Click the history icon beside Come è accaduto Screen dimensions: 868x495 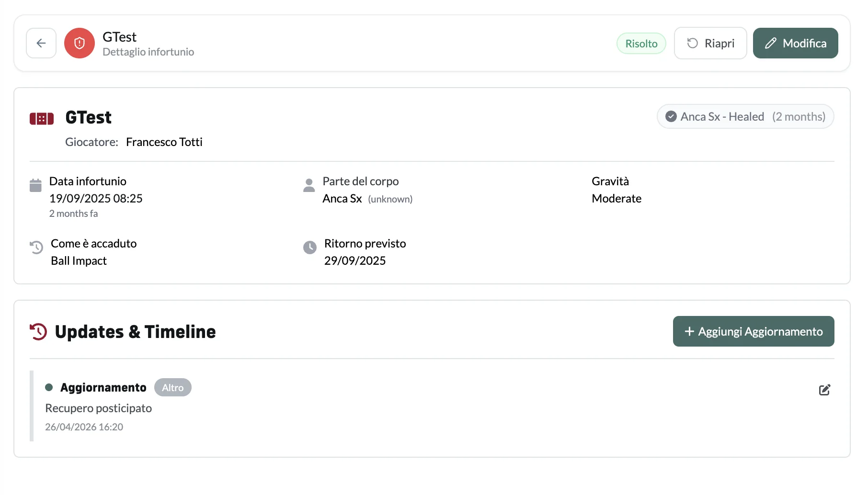coord(36,247)
